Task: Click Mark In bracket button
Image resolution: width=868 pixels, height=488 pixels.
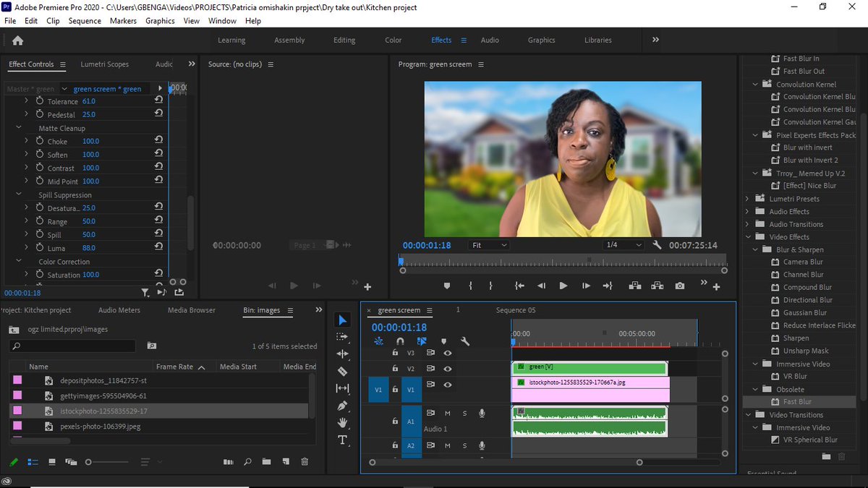Action: (x=470, y=286)
